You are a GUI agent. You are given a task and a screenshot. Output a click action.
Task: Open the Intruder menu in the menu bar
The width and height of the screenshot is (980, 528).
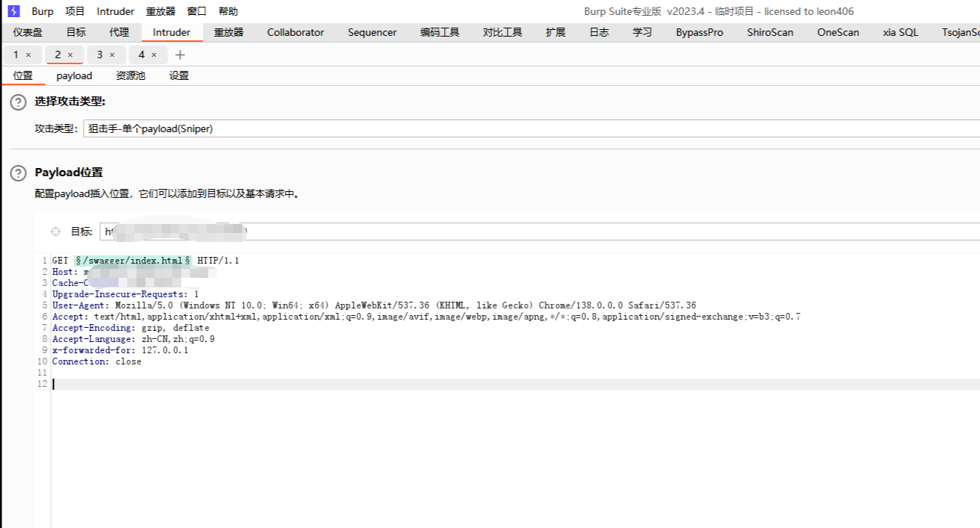[x=115, y=11]
